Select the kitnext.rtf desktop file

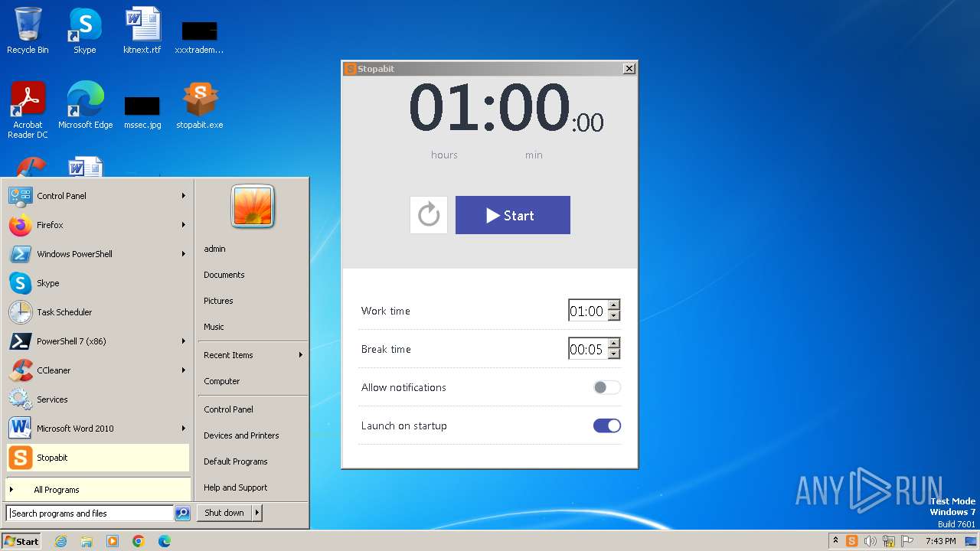point(142,31)
